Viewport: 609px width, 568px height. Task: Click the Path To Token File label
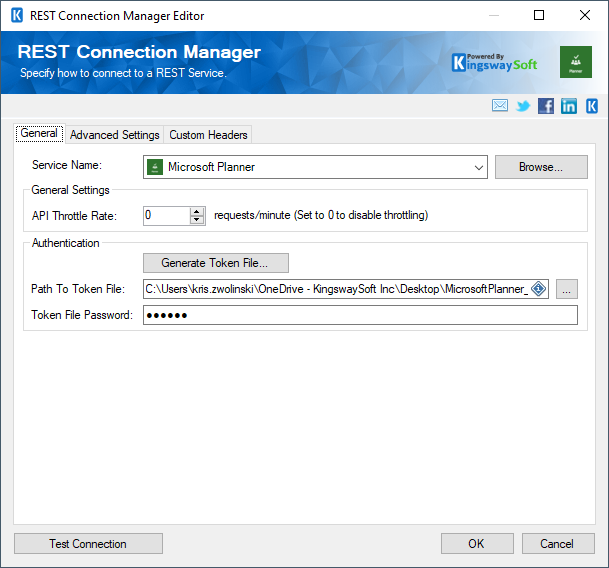click(78, 289)
